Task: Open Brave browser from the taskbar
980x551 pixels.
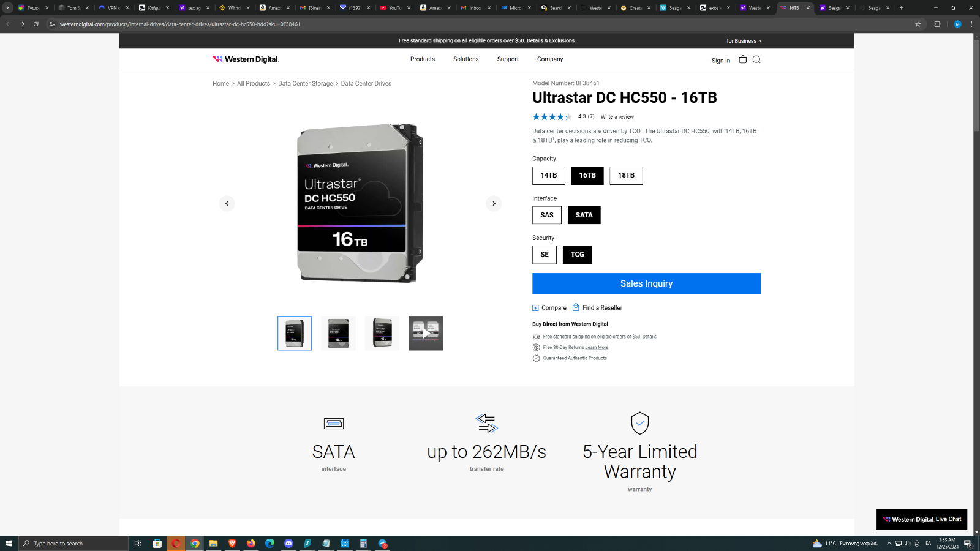Action: point(232,543)
